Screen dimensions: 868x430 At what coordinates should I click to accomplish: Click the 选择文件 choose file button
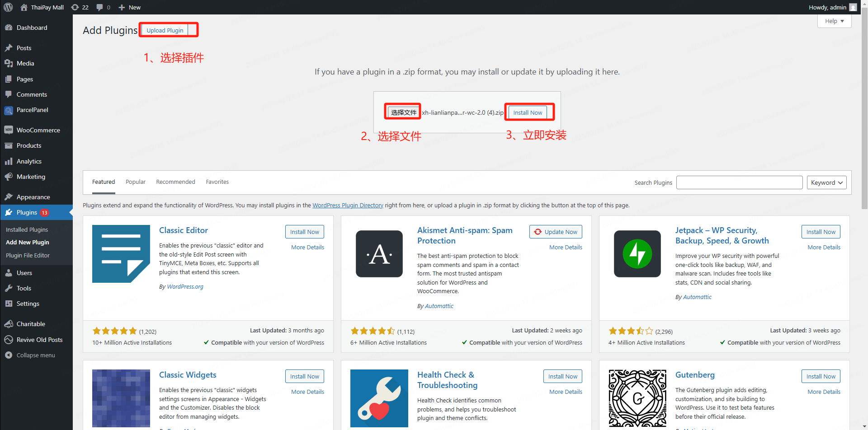[404, 112]
